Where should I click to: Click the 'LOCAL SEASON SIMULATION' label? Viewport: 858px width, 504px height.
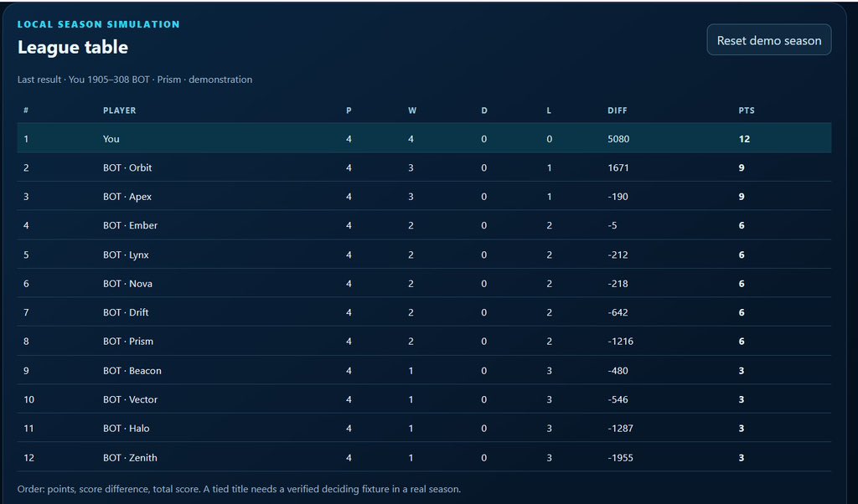click(x=99, y=24)
